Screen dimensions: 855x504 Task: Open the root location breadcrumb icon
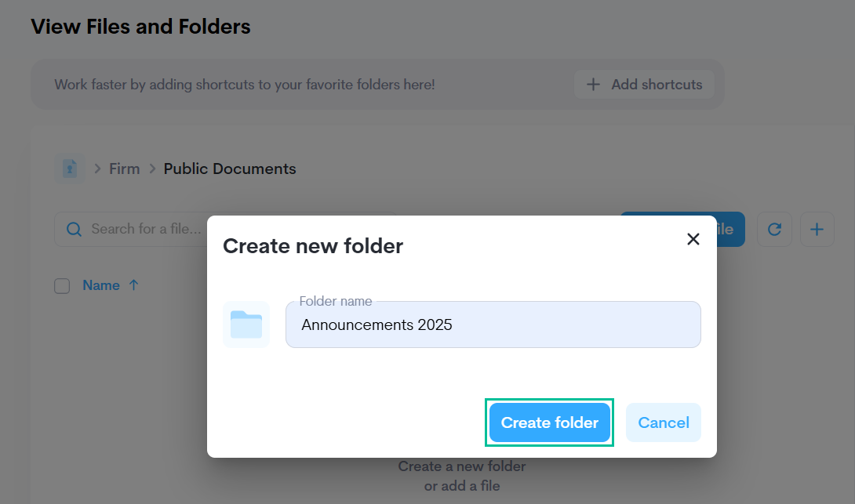[70, 169]
